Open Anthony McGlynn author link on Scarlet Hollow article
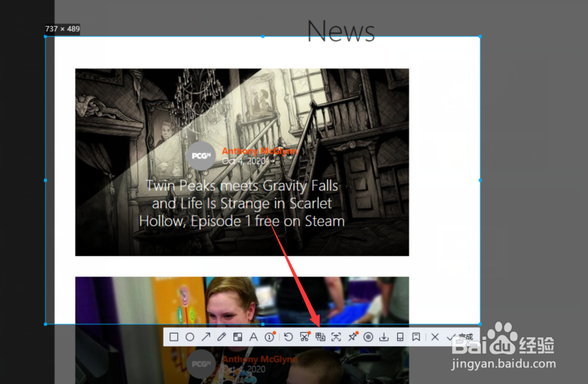The height and width of the screenshot is (384, 588). 260,151
